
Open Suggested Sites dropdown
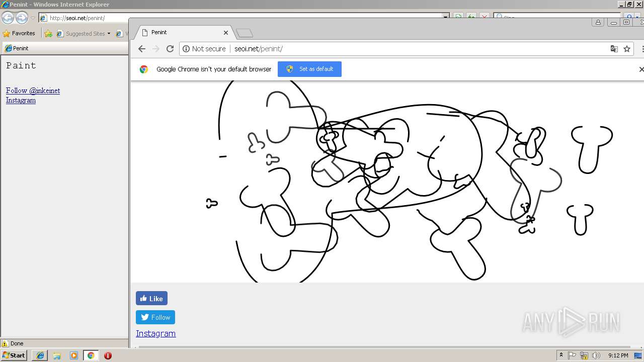pos(83,34)
